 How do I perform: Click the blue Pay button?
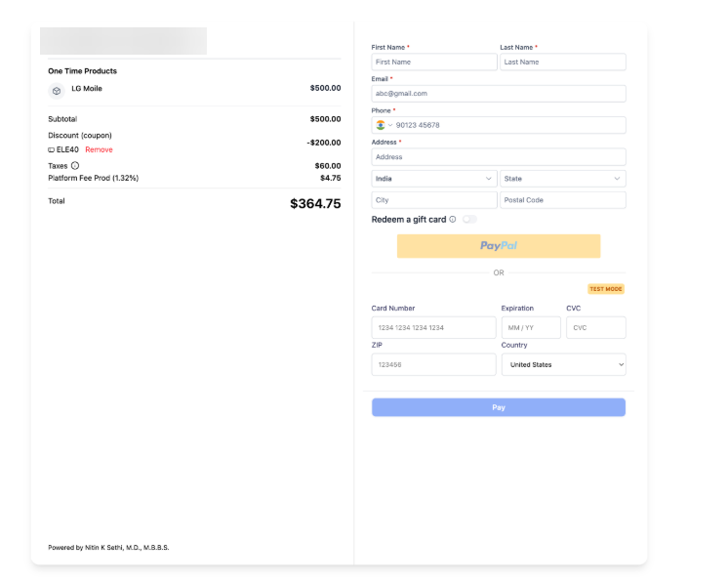[x=498, y=407]
